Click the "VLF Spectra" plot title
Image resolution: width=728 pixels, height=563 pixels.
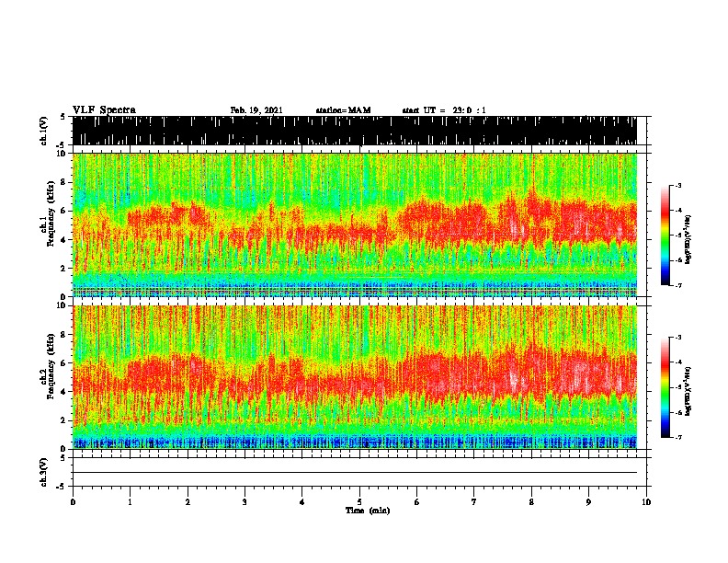(x=104, y=110)
